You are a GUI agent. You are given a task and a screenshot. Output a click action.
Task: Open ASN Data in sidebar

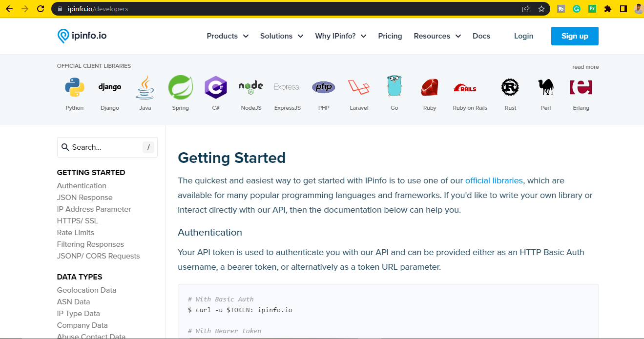point(73,302)
